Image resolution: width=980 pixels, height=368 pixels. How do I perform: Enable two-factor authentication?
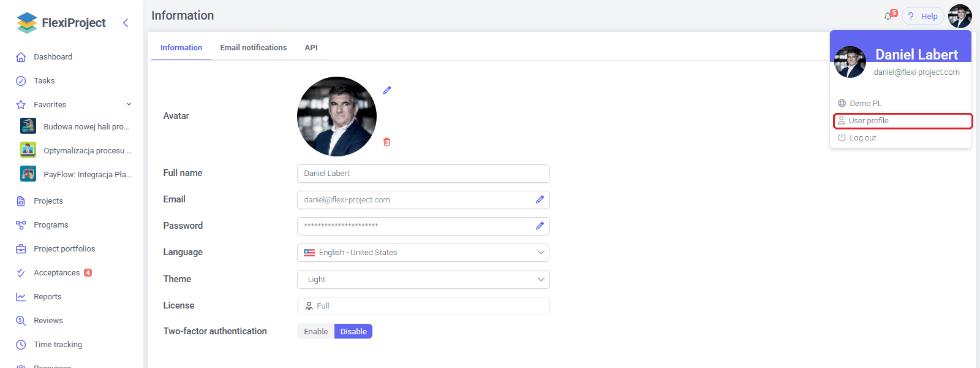[316, 331]
